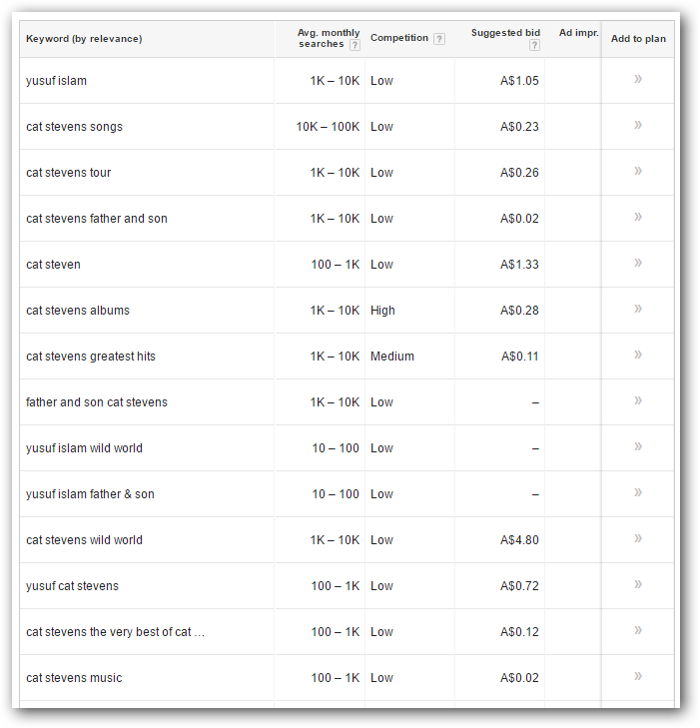700x728 pixels.
Task: Open help icon beside Competition header
Action: pyautogui.click(x=439, y=39)
